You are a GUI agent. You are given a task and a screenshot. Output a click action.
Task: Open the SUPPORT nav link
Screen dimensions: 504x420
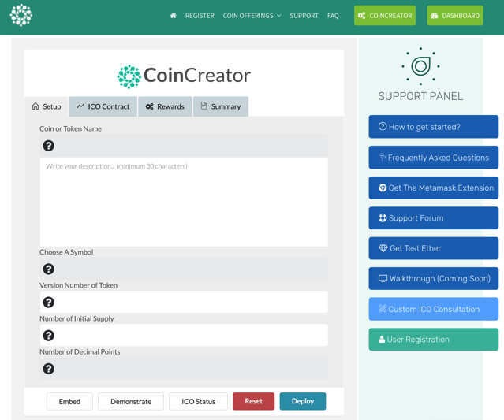pyautogui.click(x=304, y=16)
